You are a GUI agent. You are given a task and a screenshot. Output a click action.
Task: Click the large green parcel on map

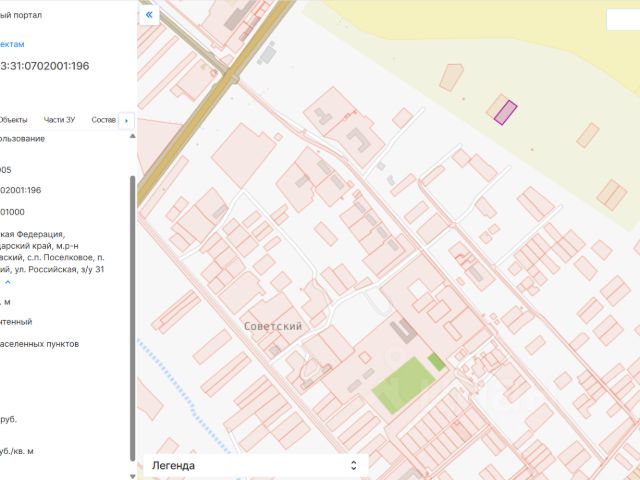403,385
